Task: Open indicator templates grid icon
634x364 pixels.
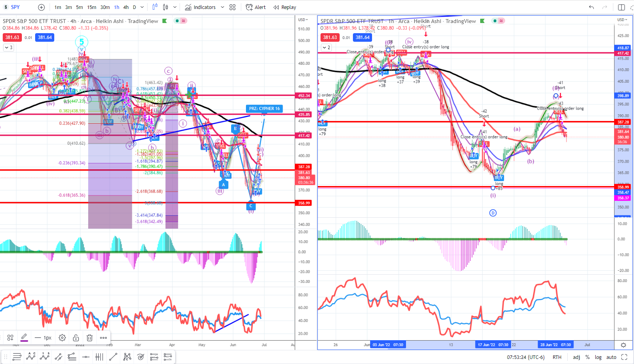Action: pyautogui.click(x=233, y=7)
